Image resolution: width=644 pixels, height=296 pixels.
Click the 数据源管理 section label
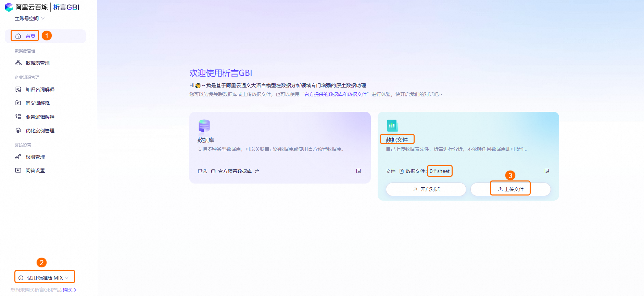pyautogui.click(x=25, y=51)
